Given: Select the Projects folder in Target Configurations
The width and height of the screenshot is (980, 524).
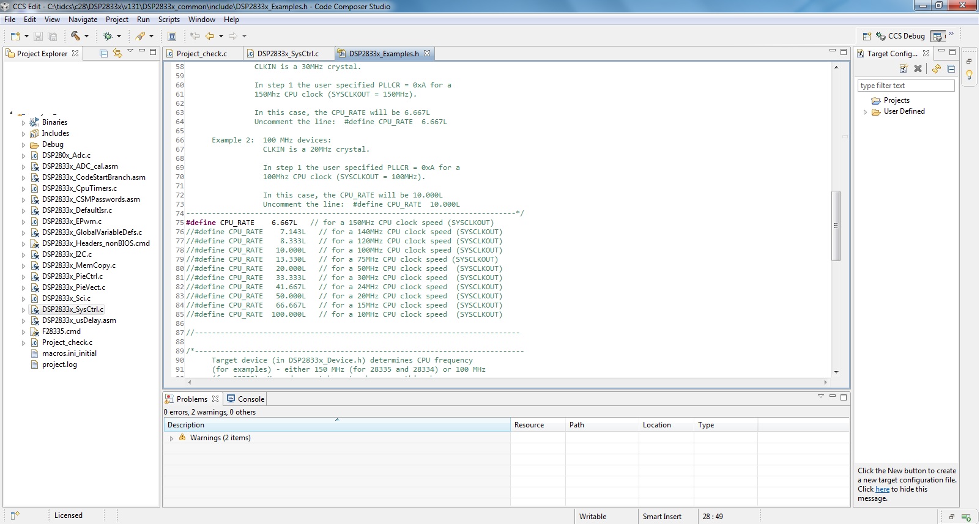Looking at the screenshot, I should (x=896, y=100).
